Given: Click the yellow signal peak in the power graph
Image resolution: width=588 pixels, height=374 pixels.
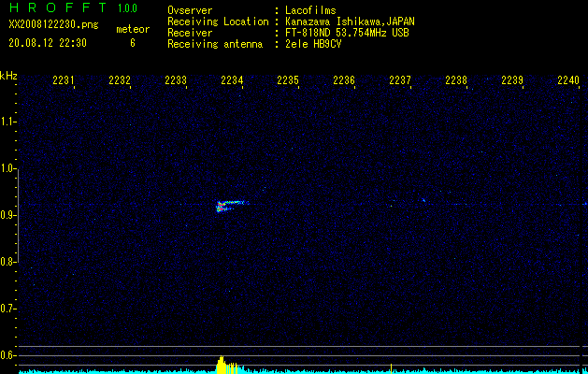Looking at the screenshot, I should pos(227,365).
